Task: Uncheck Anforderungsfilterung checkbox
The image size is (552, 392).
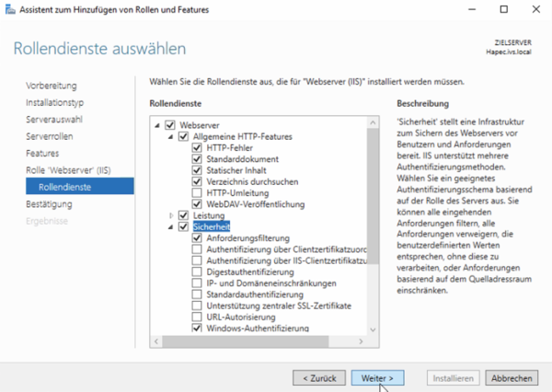Action: [197, 237]
